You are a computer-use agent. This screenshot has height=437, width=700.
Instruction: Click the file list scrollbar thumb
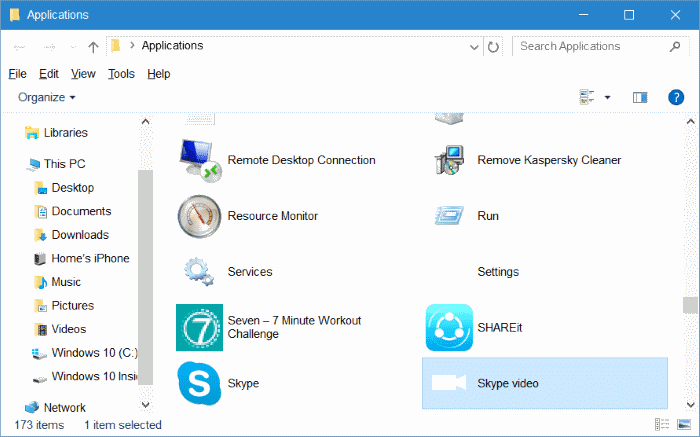tap(690, 305)
